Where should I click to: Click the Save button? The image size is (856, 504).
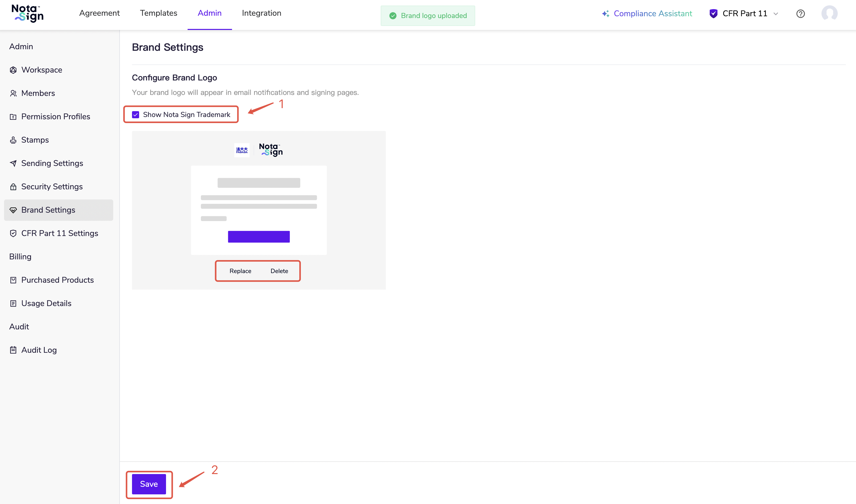tap(149, 484)
